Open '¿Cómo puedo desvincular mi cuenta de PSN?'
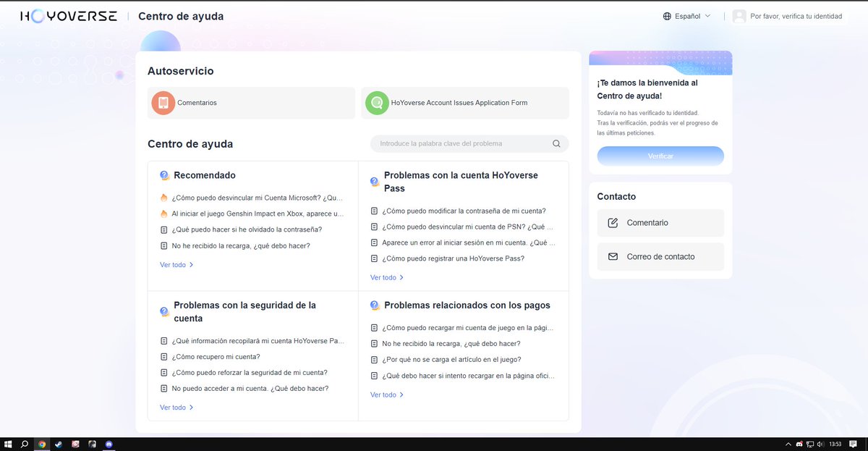This screenshot has width=868, height=451. pos(469,227)
